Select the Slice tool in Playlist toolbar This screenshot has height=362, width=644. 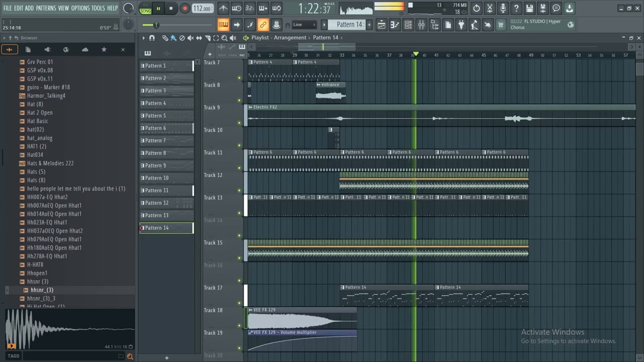tap(208, 38)
